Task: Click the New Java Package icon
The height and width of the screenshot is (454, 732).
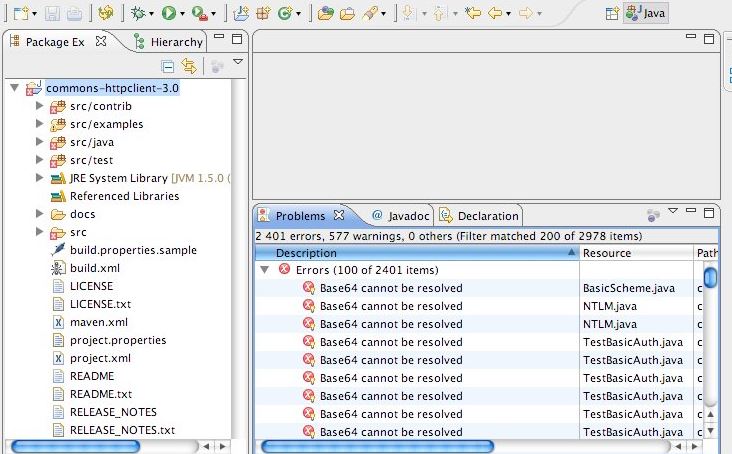Action: click(x=263, y=13)
